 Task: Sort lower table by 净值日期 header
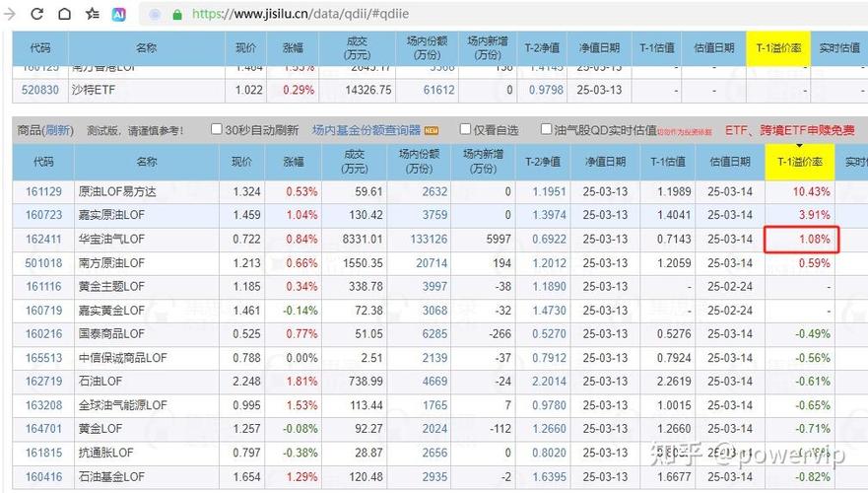[606, 162]
